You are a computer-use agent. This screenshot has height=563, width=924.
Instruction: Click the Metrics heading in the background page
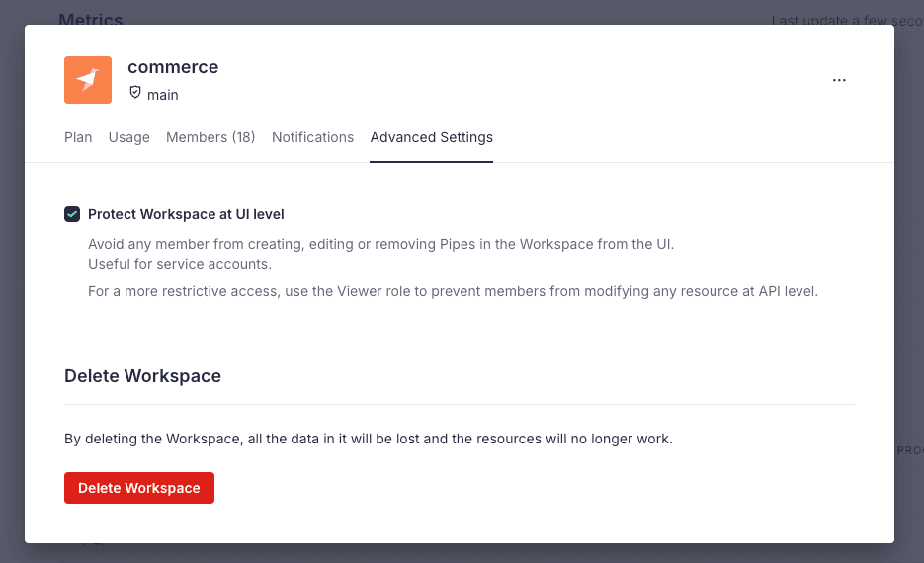point(91,19)
